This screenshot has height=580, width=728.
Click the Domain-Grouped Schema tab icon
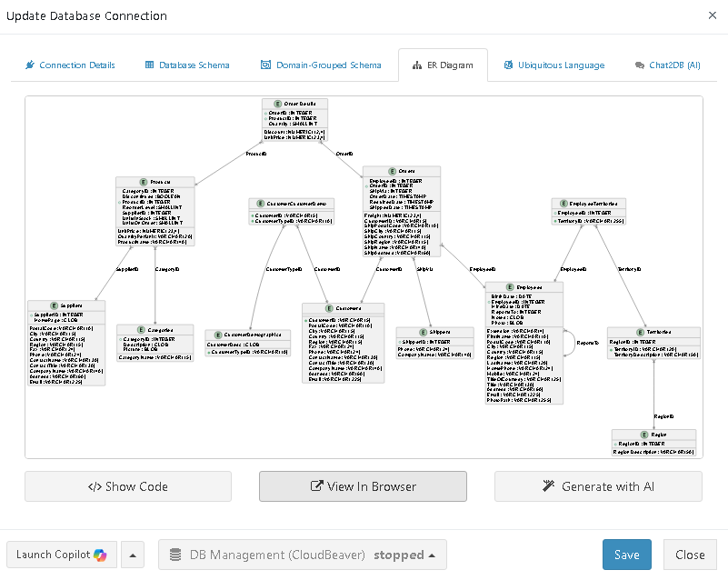coord(265,65)
